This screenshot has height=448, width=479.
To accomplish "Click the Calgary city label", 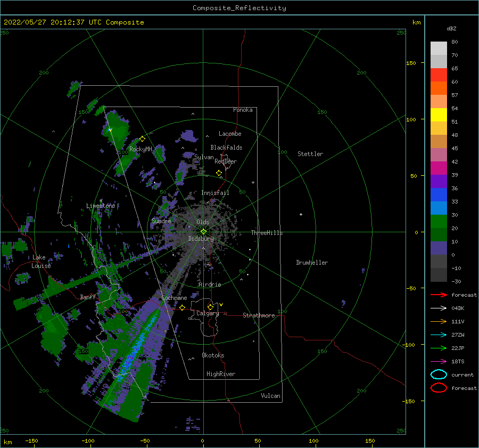I will click(208, 313).
